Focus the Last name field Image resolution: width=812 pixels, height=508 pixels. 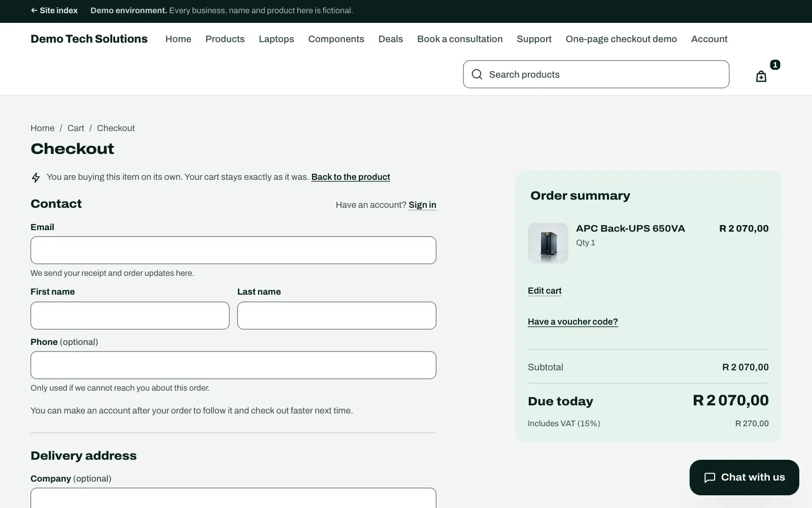(x=337, y=315)
